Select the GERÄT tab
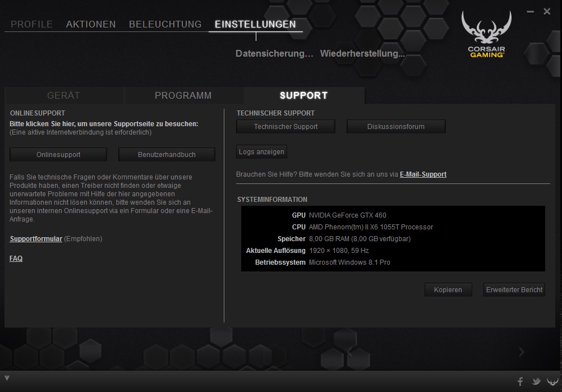The image size is (562, 392). pyautogui.click(x=63, y=95)
